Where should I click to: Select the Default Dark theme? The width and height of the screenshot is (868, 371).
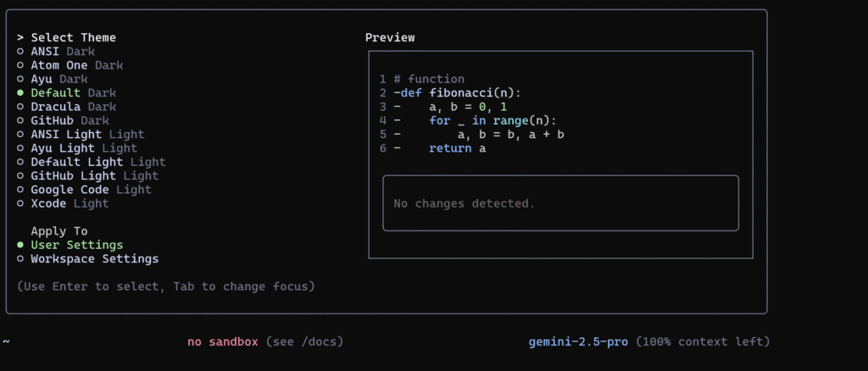click(66, 93)
